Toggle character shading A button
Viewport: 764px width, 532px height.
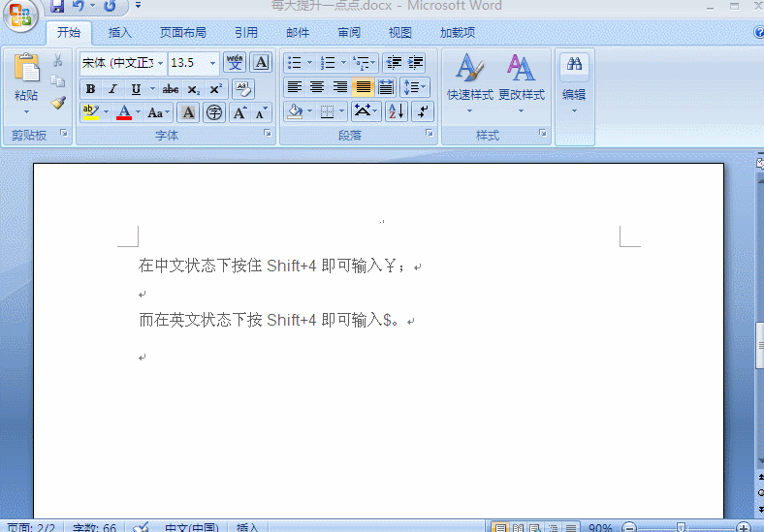pos(188,112)
